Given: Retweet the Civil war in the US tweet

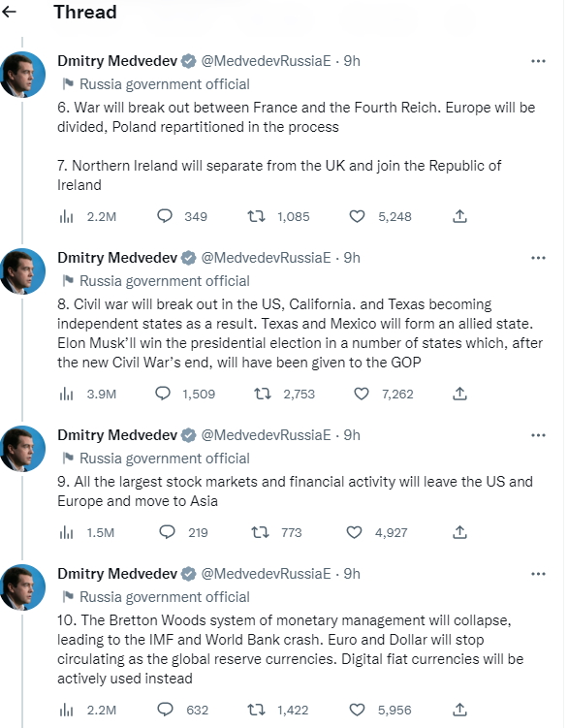Looking at the screenshot, I should (263, 394).
